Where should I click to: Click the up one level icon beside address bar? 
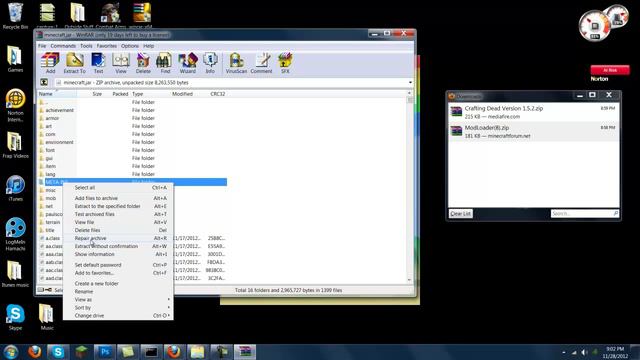(44, 82)
